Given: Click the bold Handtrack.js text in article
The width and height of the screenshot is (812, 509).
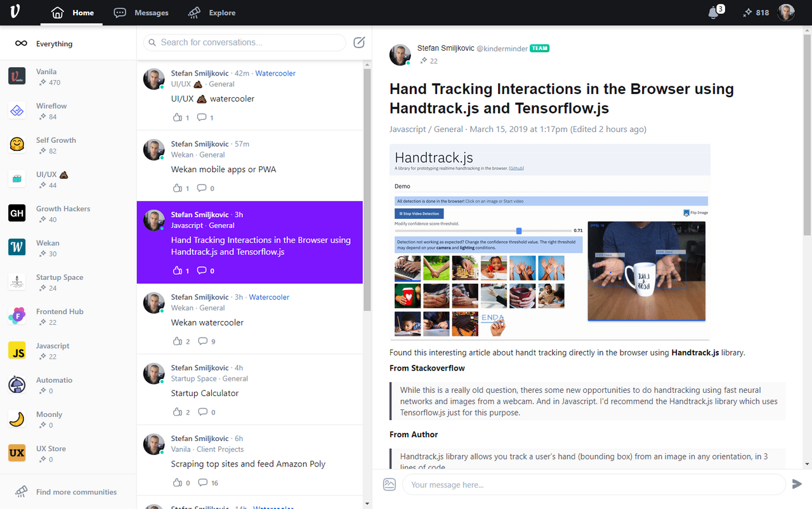Looking at the screenshot, I should pyautogui.click(x=695, y=352).
